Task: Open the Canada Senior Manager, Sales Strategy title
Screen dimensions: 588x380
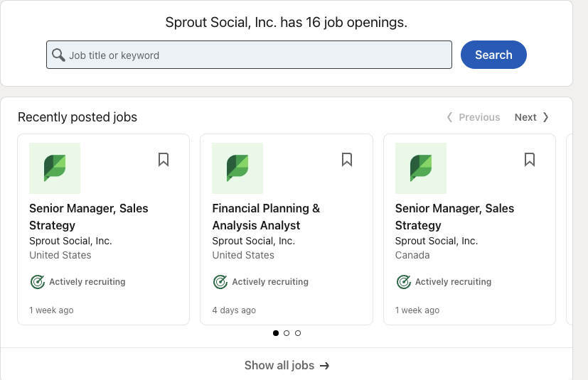Action: tap(454, 217)
